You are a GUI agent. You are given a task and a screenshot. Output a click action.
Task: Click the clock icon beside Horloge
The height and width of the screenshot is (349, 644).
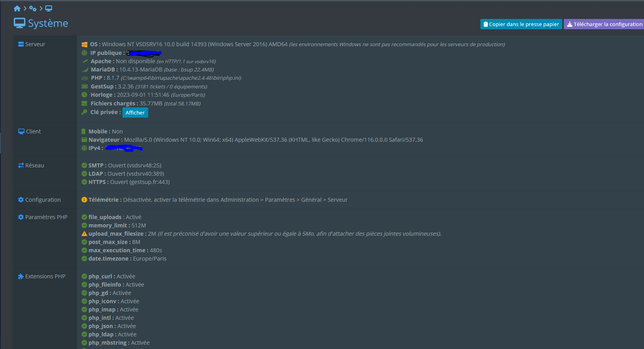84,95
